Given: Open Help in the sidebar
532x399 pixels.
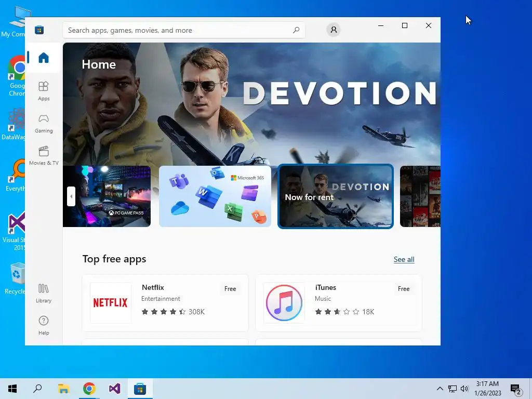Looking at the screenshot, I should 44,325.
